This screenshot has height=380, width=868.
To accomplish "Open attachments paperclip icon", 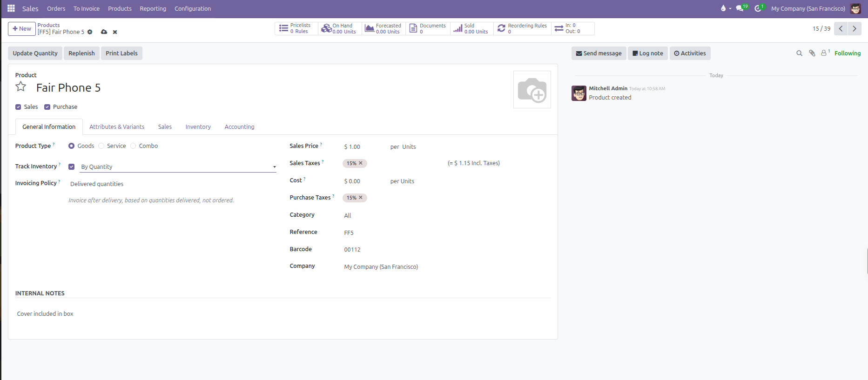I will tap(812, 53).
